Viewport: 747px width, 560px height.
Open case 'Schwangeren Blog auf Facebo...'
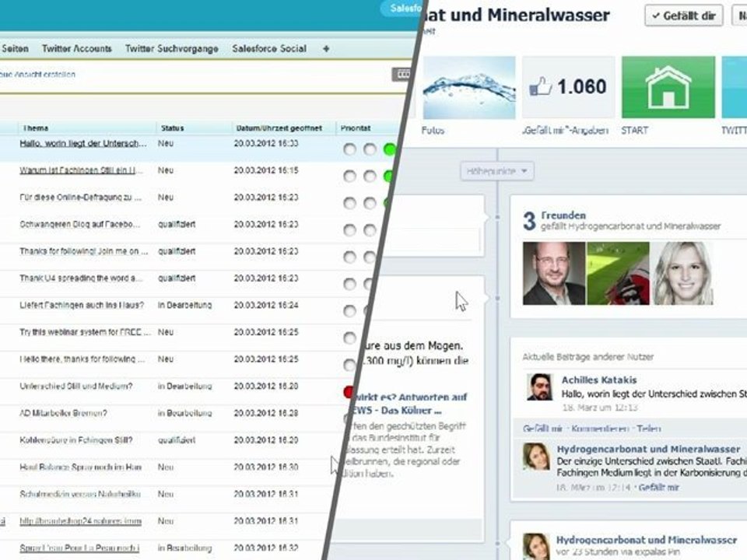pyautogui.click(x=80, y=224)
